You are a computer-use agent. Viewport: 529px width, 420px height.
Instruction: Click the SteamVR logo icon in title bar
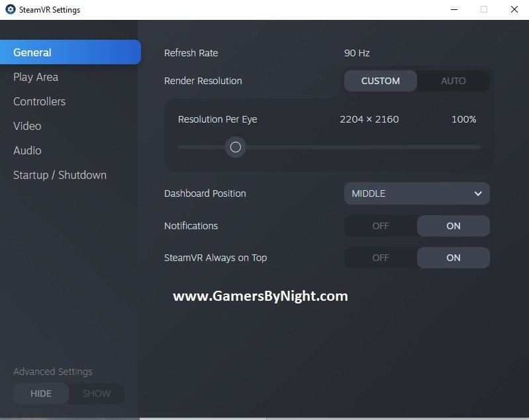click(x=11, y=9)
